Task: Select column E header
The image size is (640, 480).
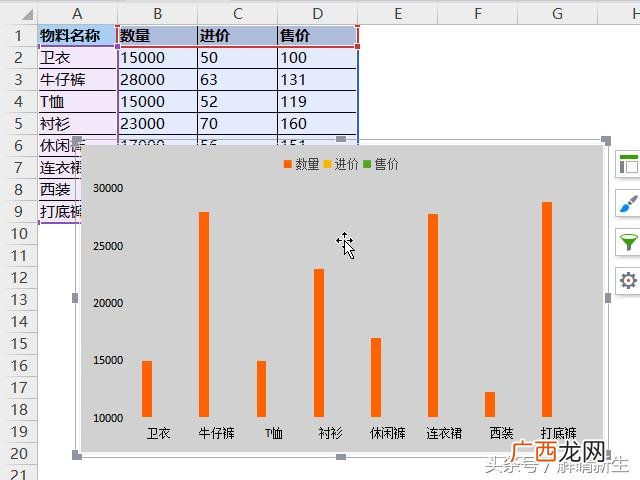Action: pyautogui.click(x=398, y=14)
